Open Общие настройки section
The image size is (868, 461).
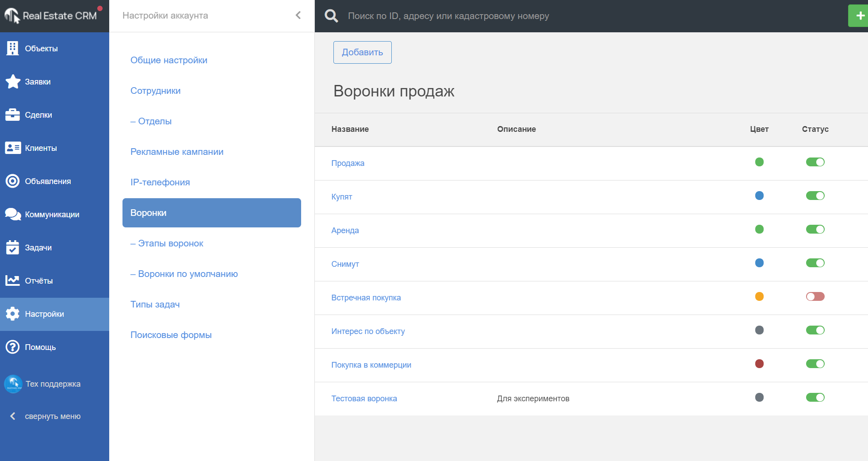169,60
